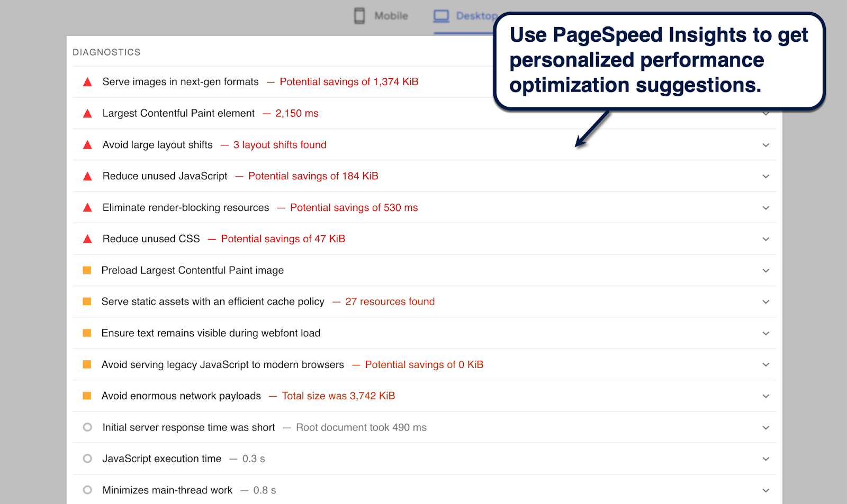Screen dimensions: 847x504
Task: Click orange square beside Serve static assets
Action: pos(87,301)
